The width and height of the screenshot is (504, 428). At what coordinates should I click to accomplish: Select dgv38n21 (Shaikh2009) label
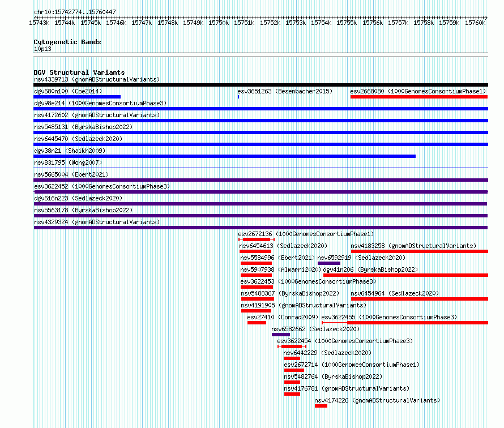click(70, 151)
